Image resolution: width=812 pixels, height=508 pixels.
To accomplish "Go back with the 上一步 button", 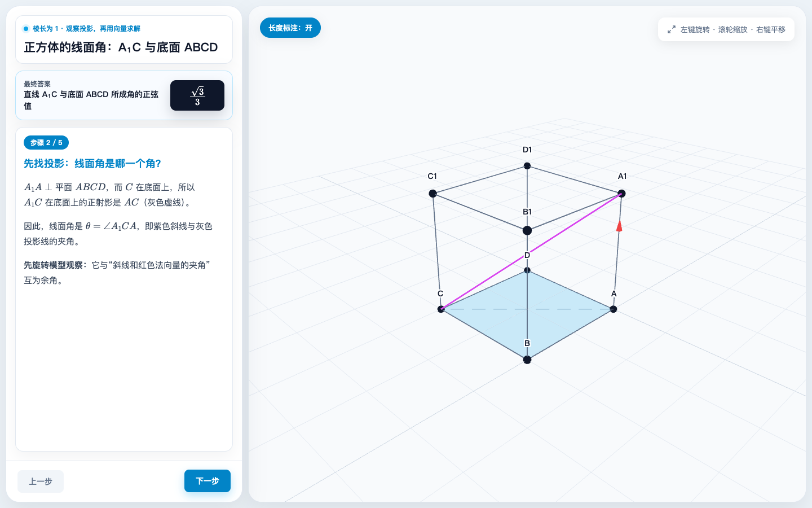I will [x=41, y=481].
